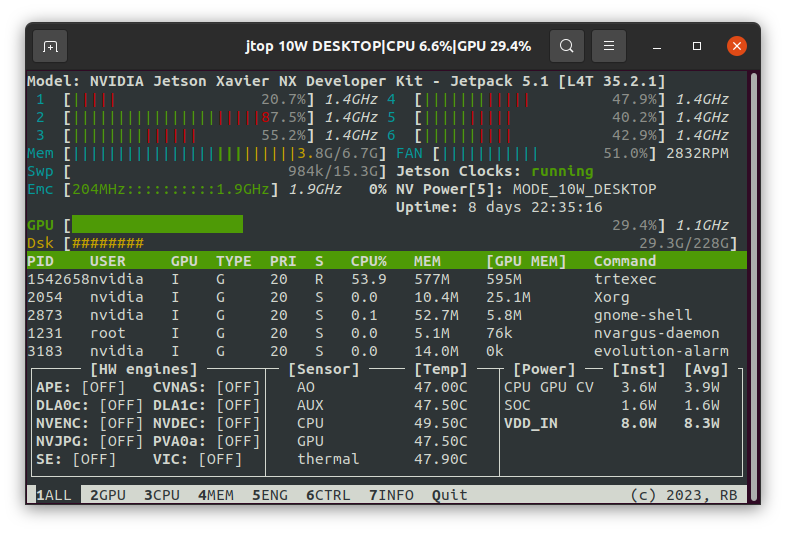This screenshot has width=786, height=533.
Task: Open the hamburger menu button
Action: pyautogui.click(x=609, y=46)
